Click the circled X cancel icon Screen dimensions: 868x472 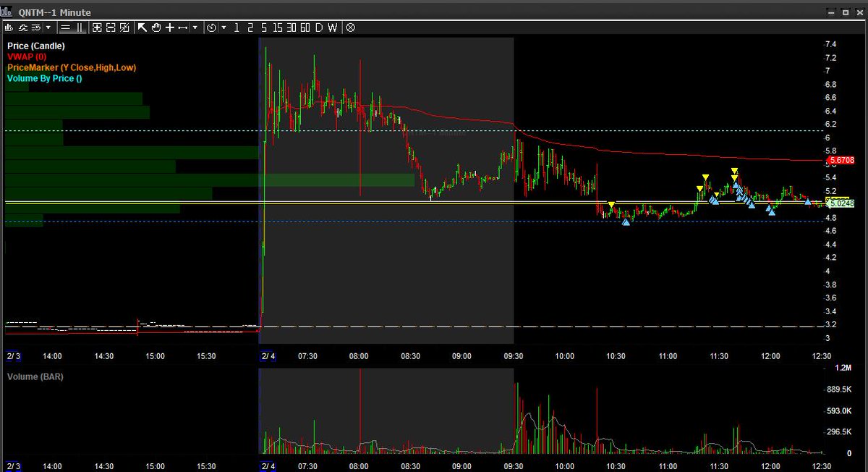coord(350,28)
